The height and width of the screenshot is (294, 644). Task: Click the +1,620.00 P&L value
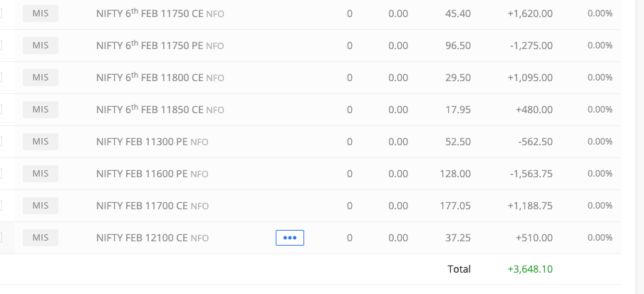click(530, 14)
